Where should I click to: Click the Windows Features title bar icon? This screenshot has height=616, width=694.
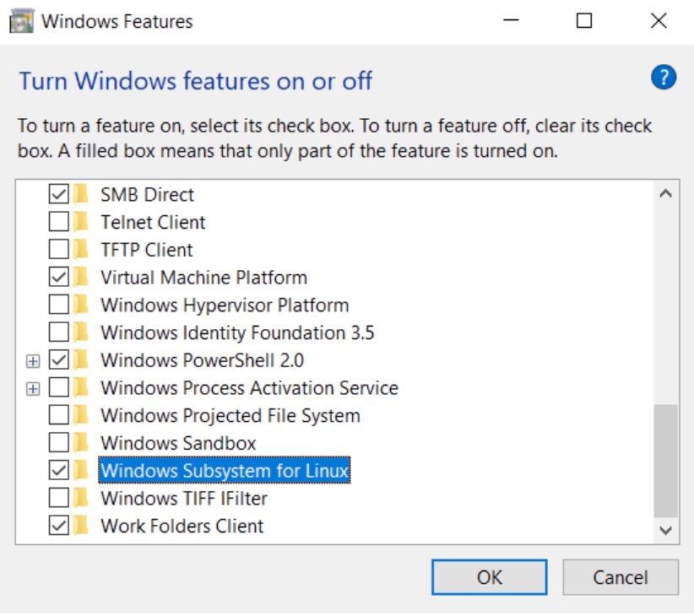tap(21, 21)
